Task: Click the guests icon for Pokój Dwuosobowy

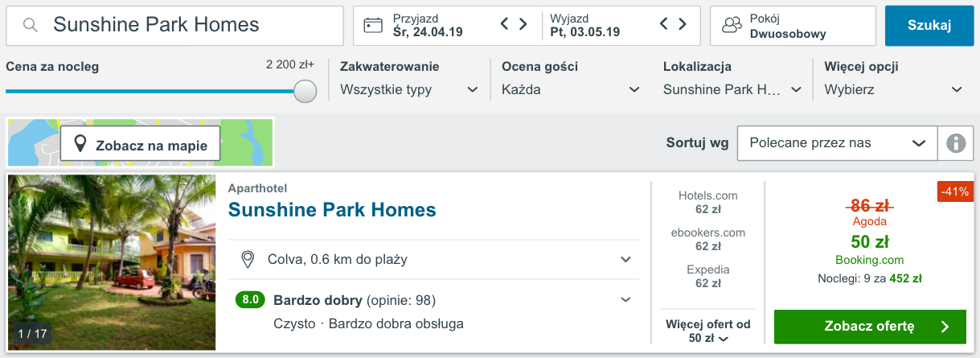Action: coord(732,26)
